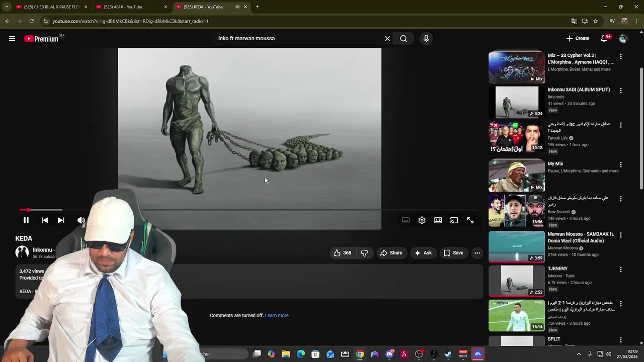Like the KEDA video
The image size is (644, 362).
click(x=342, y=253)
